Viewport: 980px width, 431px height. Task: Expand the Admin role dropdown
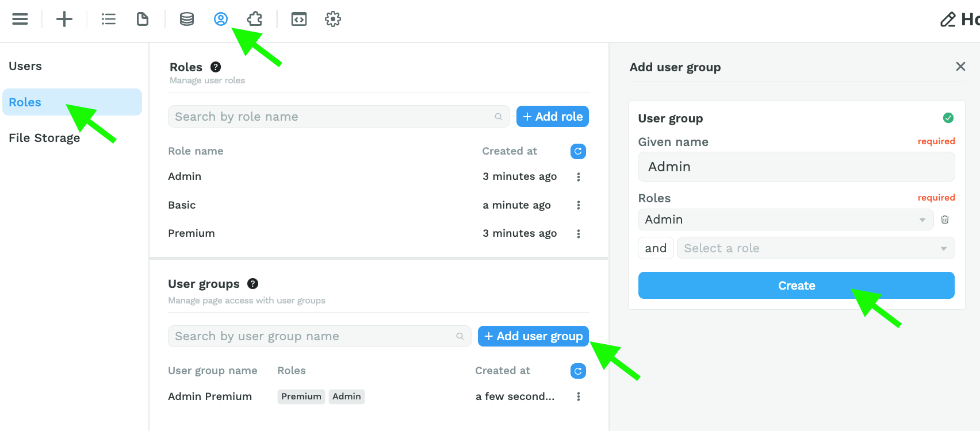786,220
